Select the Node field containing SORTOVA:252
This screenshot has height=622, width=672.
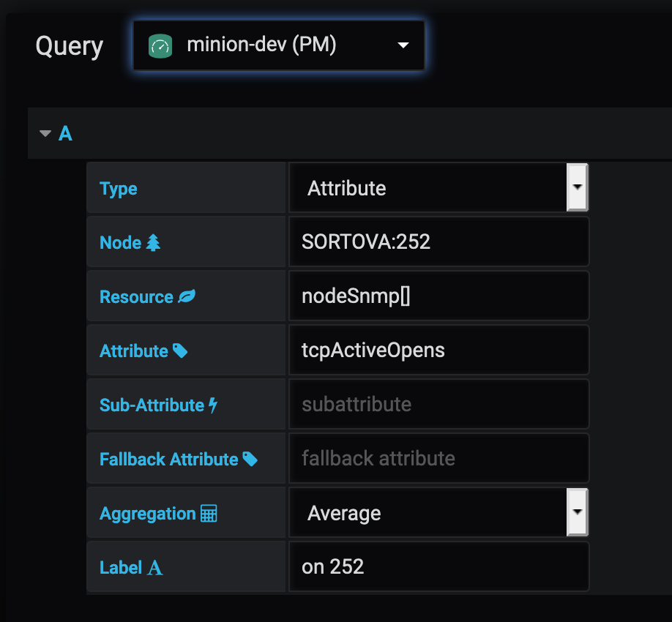[x=439, y=241]
